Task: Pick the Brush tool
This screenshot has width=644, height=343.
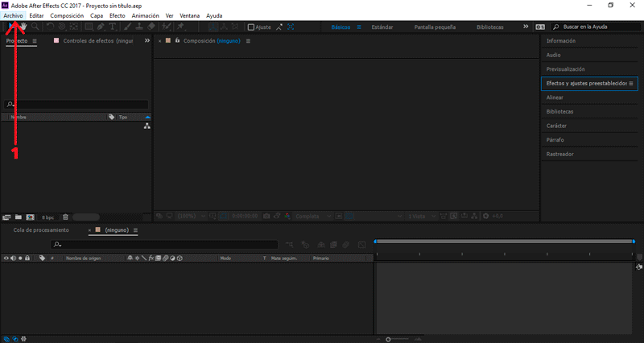Action: (128, 27)
